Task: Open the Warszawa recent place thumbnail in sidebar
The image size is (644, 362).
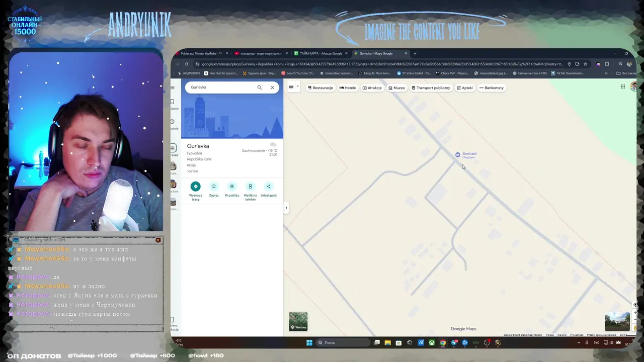Action: (x=173, y=166)
